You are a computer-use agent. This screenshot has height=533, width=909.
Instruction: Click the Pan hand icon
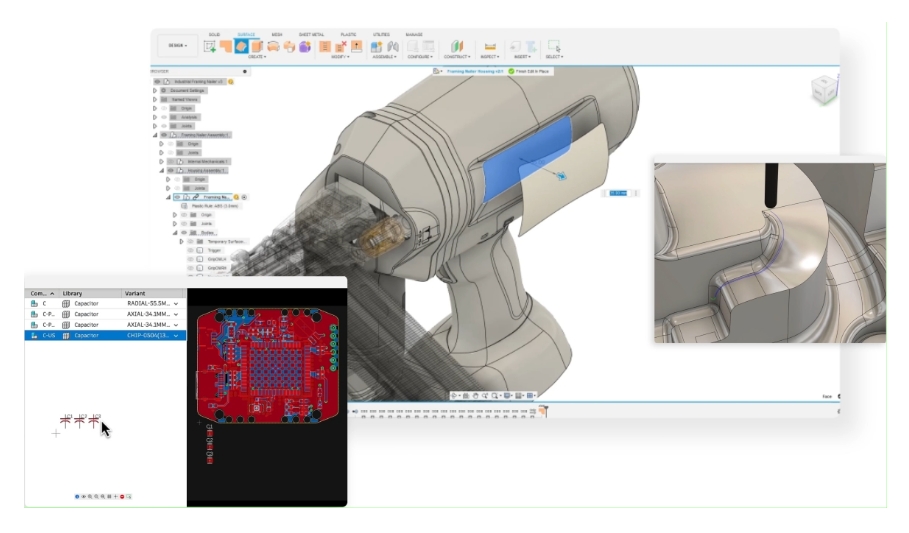click(475, 396)
